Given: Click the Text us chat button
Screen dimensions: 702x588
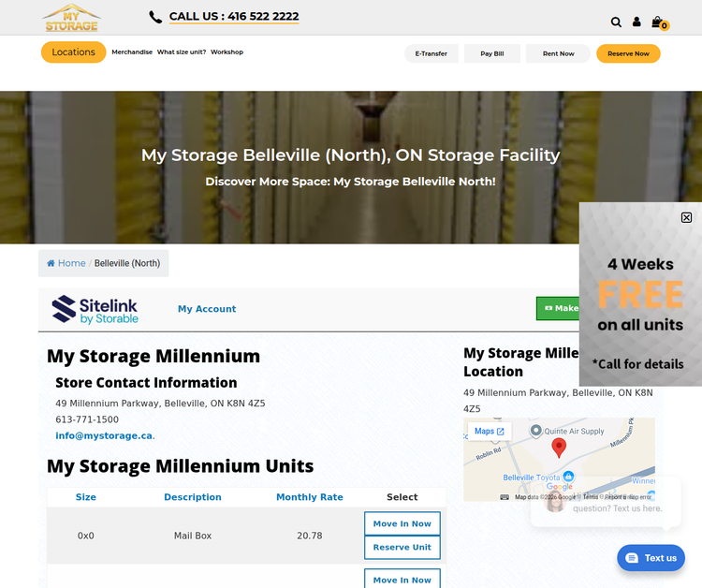Looking at the screenshot, I should (x=651, y=558).
